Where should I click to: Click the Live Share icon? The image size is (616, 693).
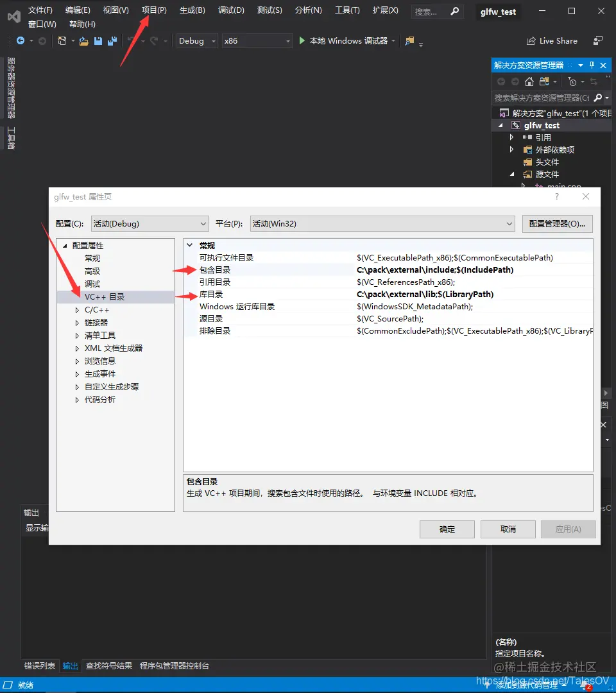(x=531, y=41)
